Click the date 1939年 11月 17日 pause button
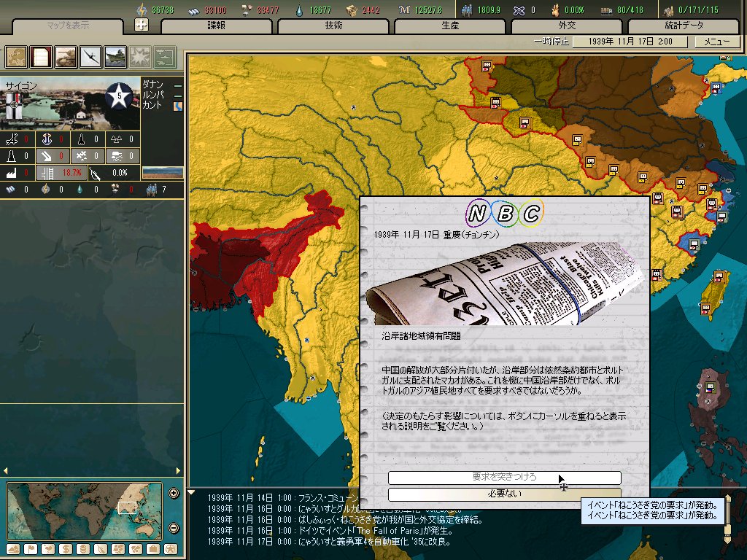Viewport: 747px width, 560px height. [630, 42]
